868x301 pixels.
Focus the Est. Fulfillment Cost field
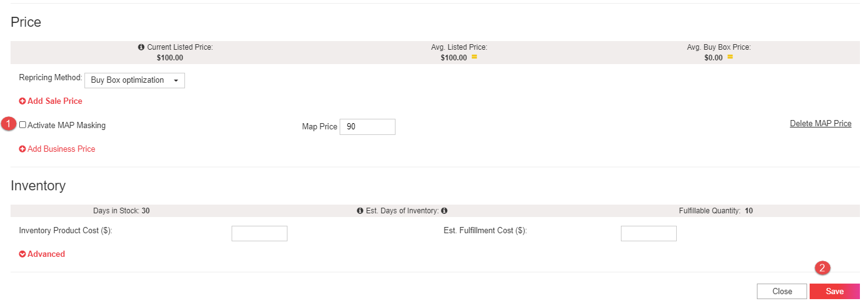649,233
